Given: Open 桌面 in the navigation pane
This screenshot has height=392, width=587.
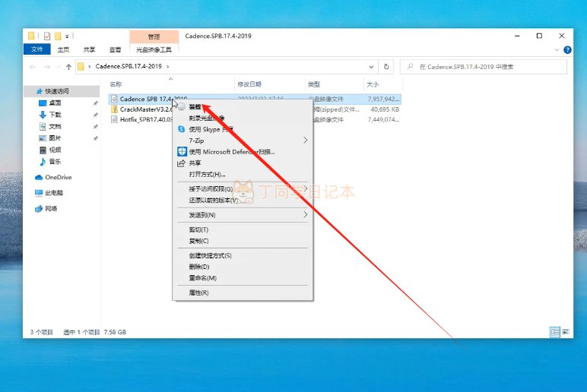Looking at the screenshot, I should pos(55,103).
